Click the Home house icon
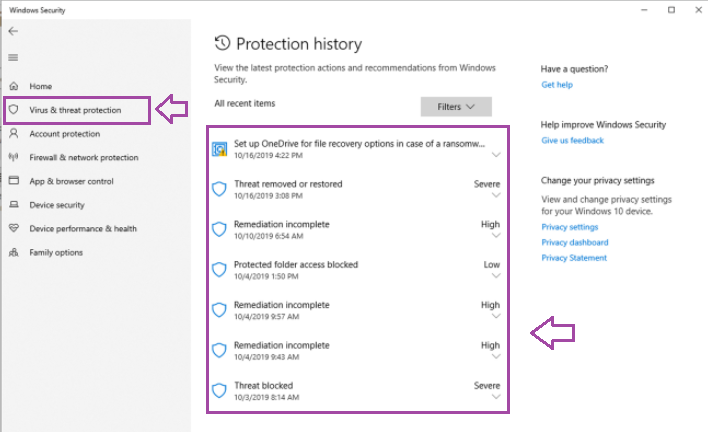 [14, 86]
